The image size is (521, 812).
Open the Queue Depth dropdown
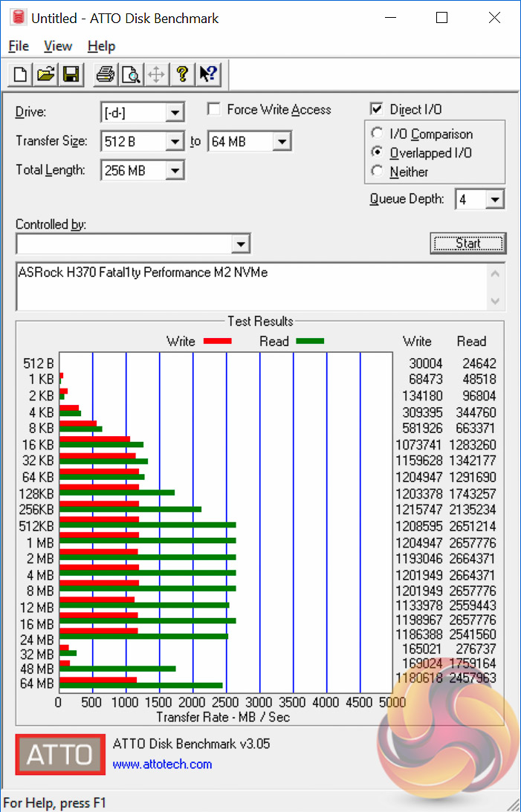pos(495,199)
